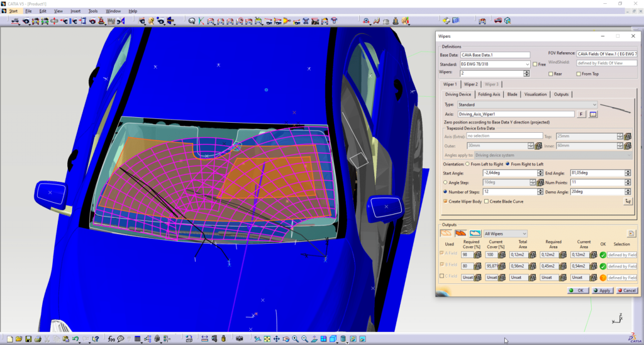
Task: Undo the last action with the green arrow
Action: click(75, 339)
